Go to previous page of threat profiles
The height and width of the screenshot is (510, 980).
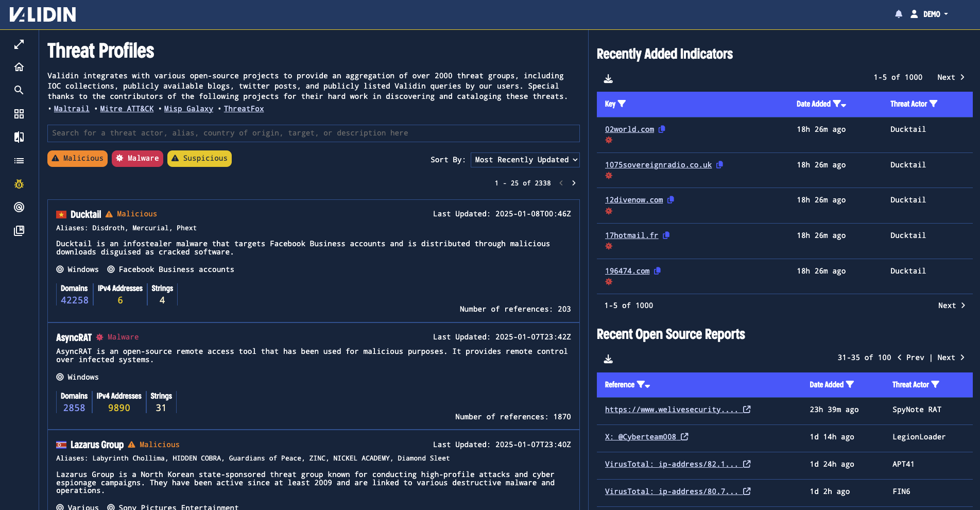[x=561, y=183]
